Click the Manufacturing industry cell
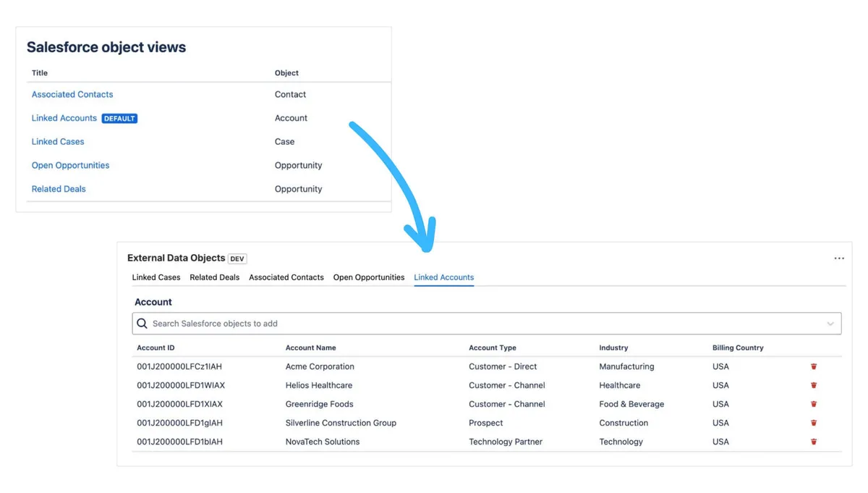Image resolution: width=868 pixels, height=493 pixels. [x=626, y=366]
